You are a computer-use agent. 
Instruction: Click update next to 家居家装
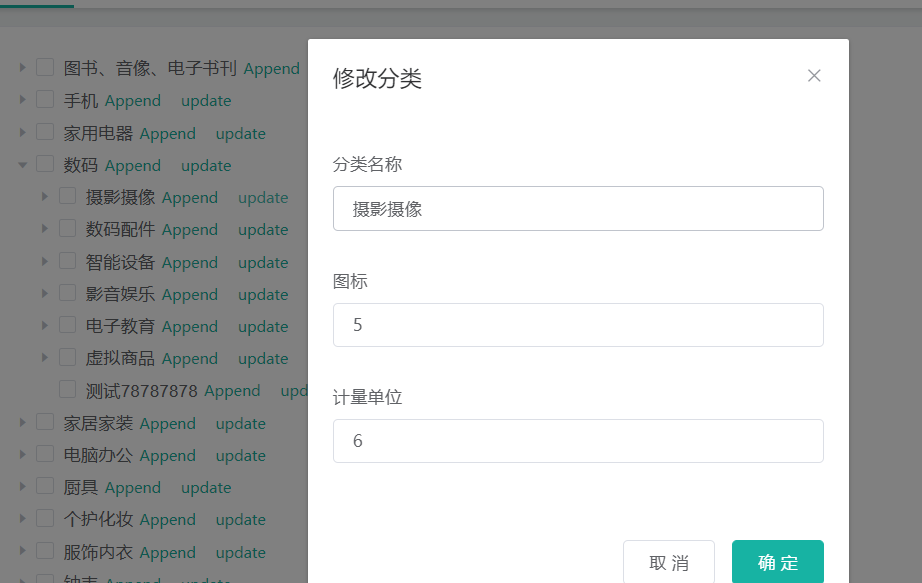click(240, 424)
